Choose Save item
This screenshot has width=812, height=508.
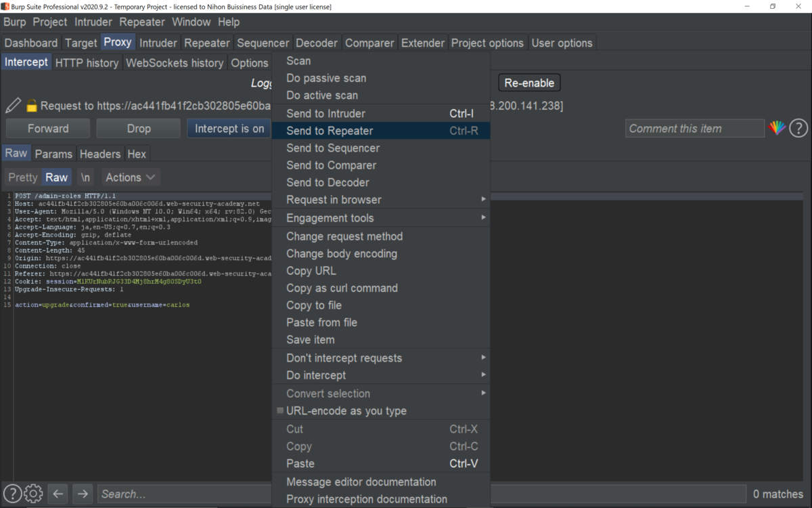[x=380, y=340]
